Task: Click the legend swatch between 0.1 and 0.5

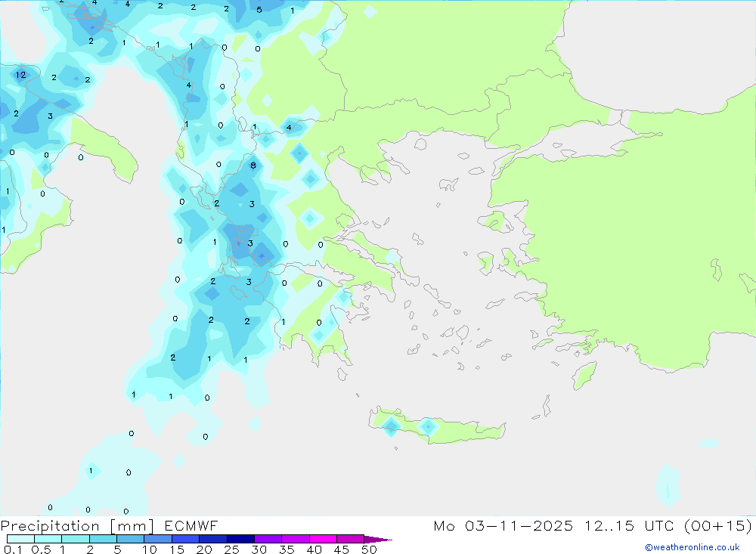Action: coord(20,539)
